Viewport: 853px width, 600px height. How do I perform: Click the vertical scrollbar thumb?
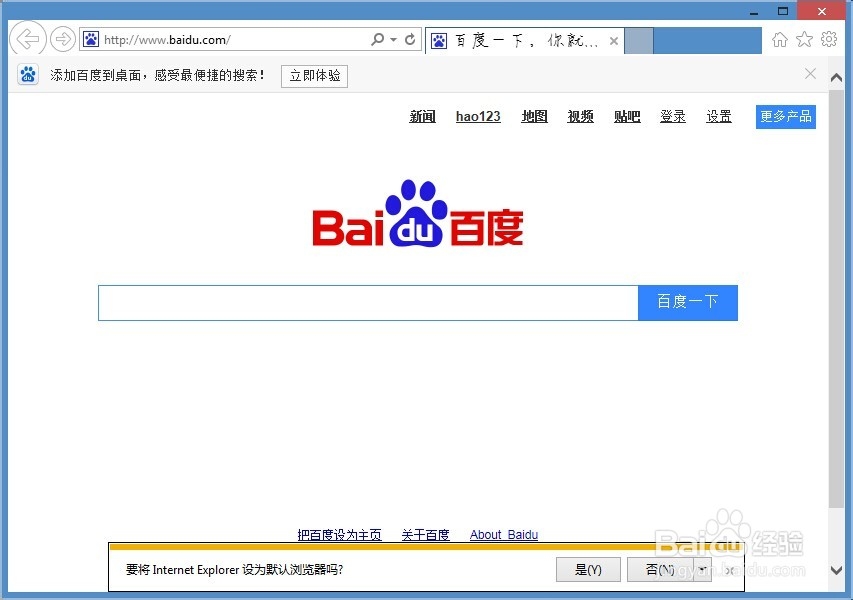[836, 299]
